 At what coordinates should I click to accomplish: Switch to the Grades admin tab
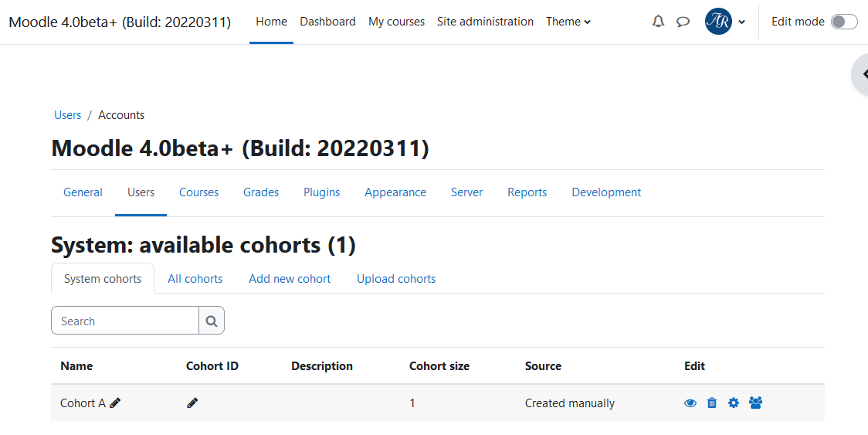coord(261,192)
